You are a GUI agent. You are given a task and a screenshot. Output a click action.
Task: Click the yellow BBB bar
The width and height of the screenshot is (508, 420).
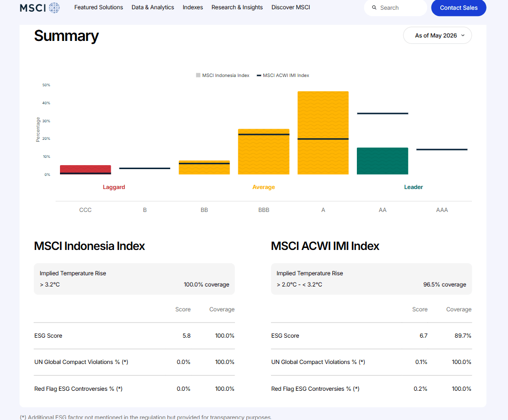(264, 152)
